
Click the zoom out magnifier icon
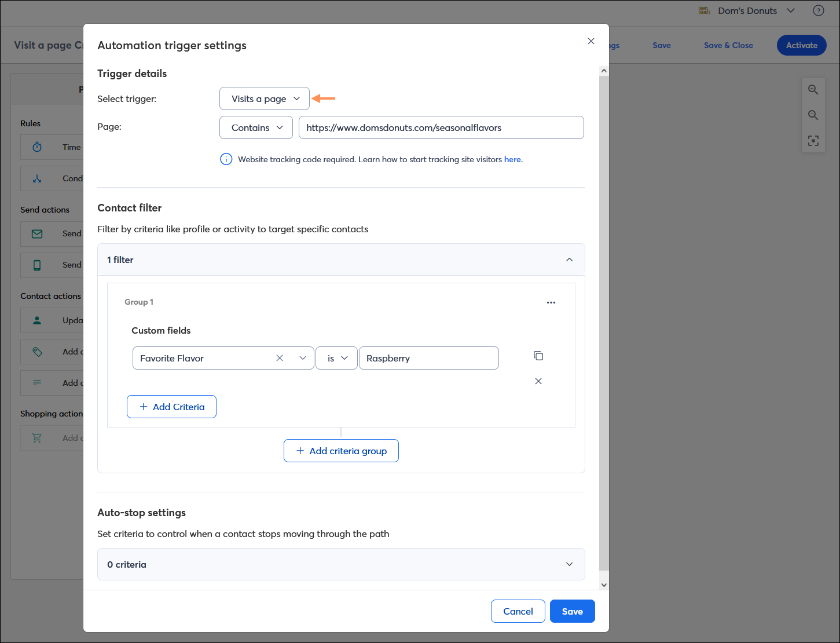click(x=813, y=115)
